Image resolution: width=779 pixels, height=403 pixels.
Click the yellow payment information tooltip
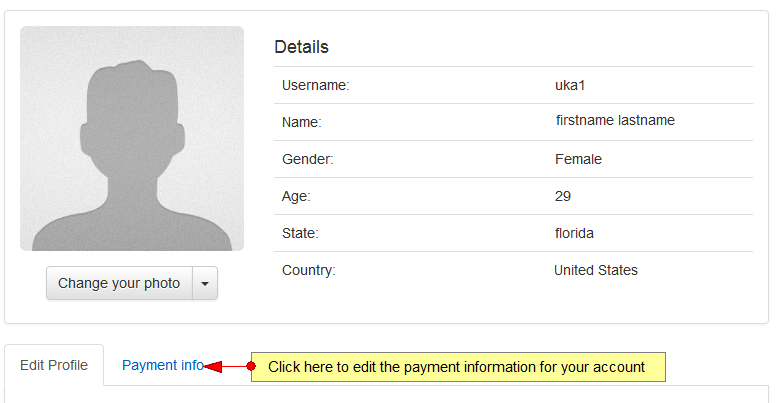(x=457, y=367)
